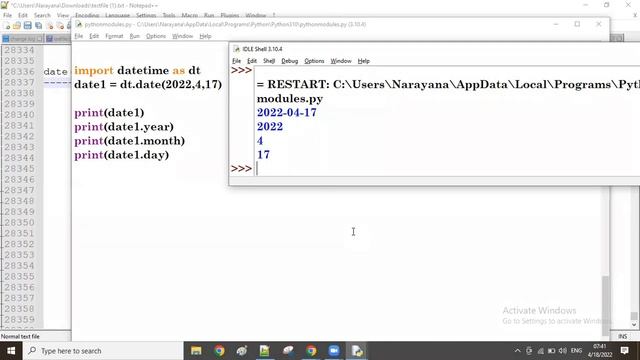Click ENG language indicator in tray
The height and width of the screenshot is (360, 640).
[x=576, y=351]
